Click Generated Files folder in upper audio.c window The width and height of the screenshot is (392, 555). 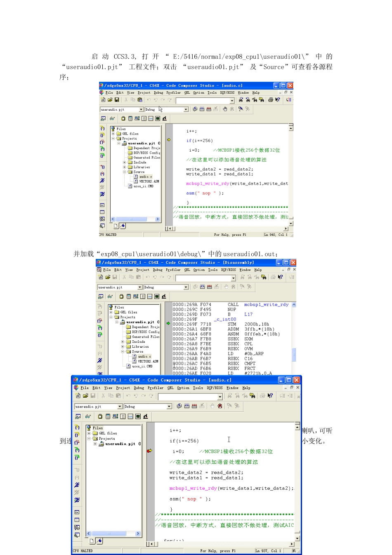click(146, 157)
